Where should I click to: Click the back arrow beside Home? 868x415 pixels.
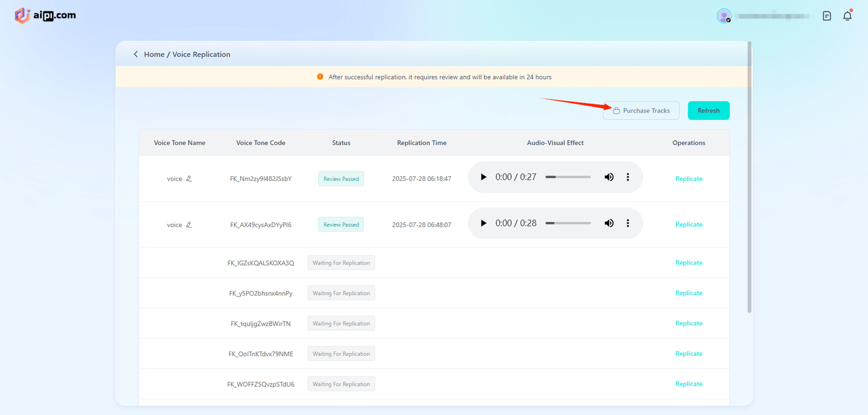136,54
